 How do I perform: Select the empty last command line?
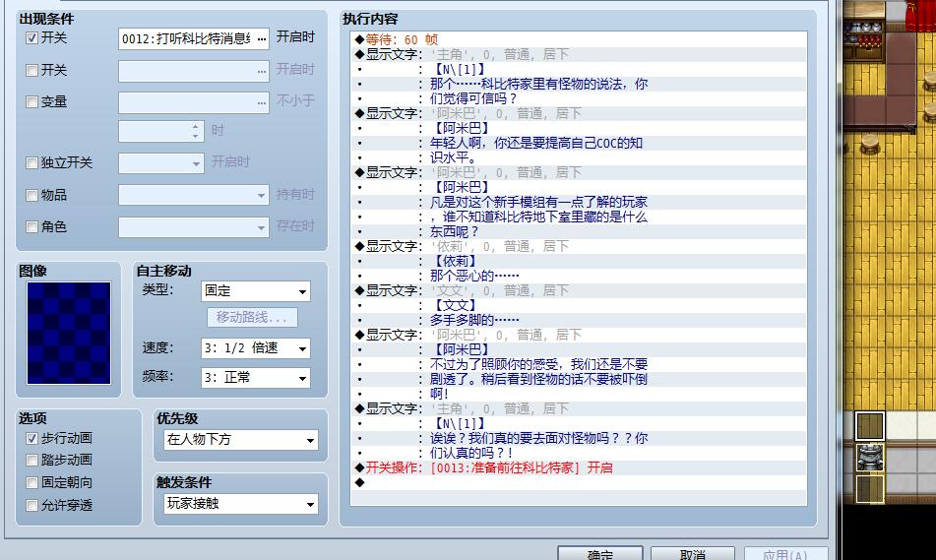[579, 482]
